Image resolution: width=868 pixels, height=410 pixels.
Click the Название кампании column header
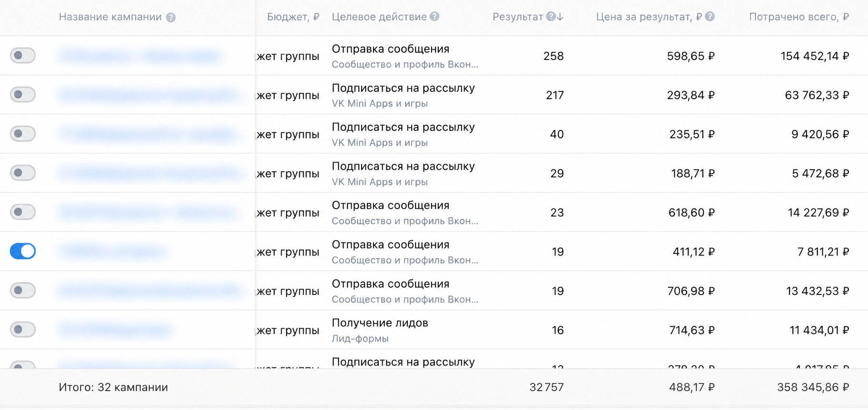coord(110,17)
